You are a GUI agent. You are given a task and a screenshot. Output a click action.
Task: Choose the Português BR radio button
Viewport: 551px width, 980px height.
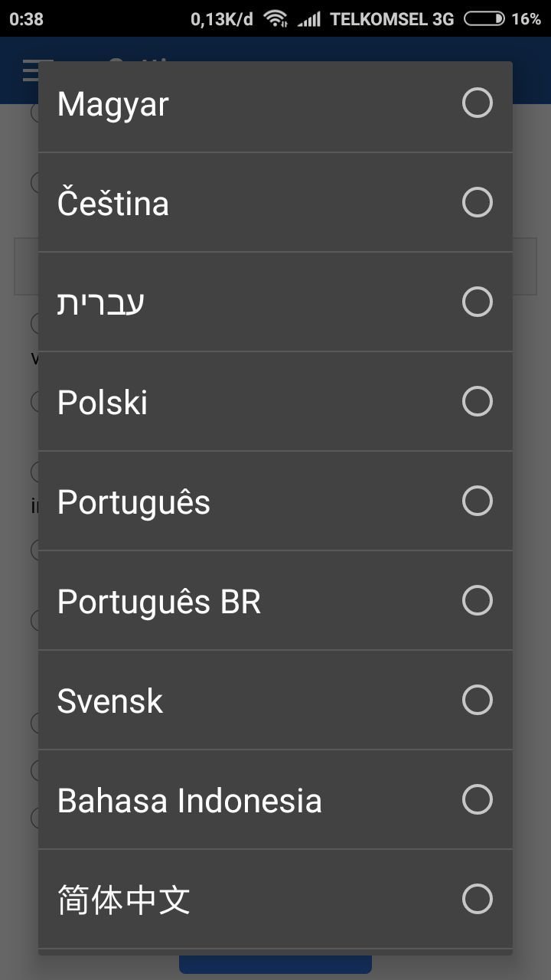[477, 601]
